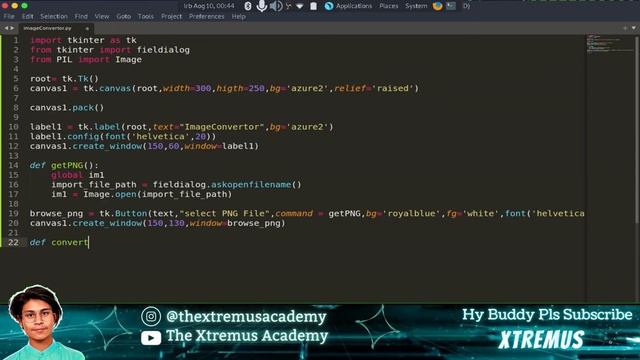Screen dimensions: 640x360
Task: Click the YouTube icon in the banner
Action: [151, 338]
